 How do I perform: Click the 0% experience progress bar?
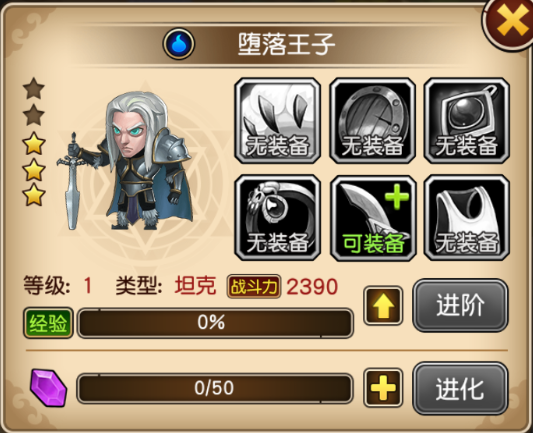[215, 323]
